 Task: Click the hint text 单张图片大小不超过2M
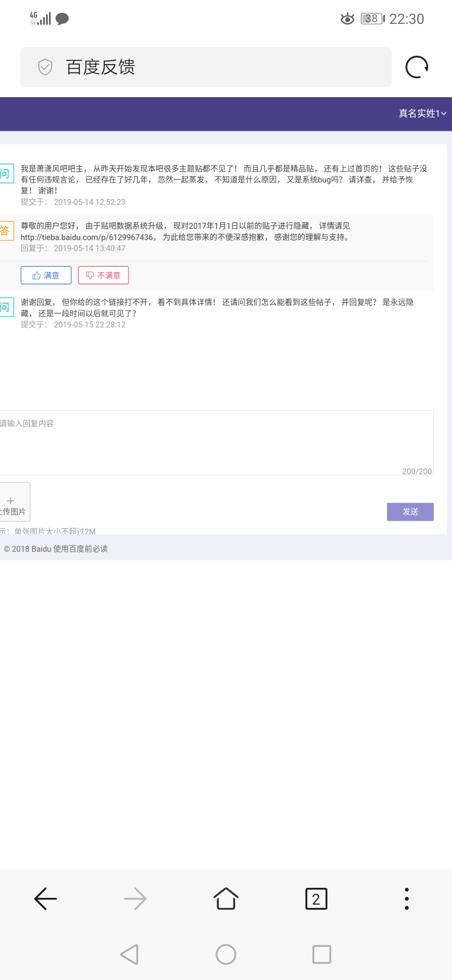(55, 531)
